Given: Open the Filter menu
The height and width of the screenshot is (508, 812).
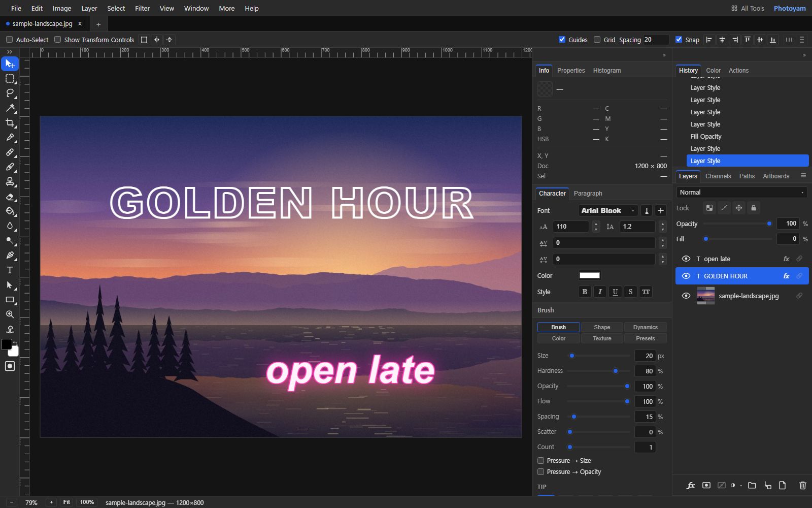Looking at the screenshot, I should point(142,8).
